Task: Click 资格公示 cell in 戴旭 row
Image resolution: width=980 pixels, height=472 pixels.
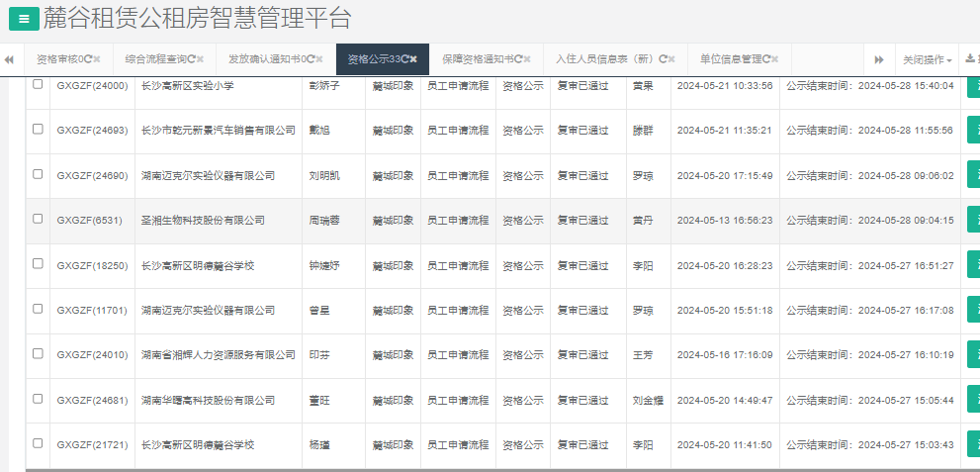Action: point(523,130)
